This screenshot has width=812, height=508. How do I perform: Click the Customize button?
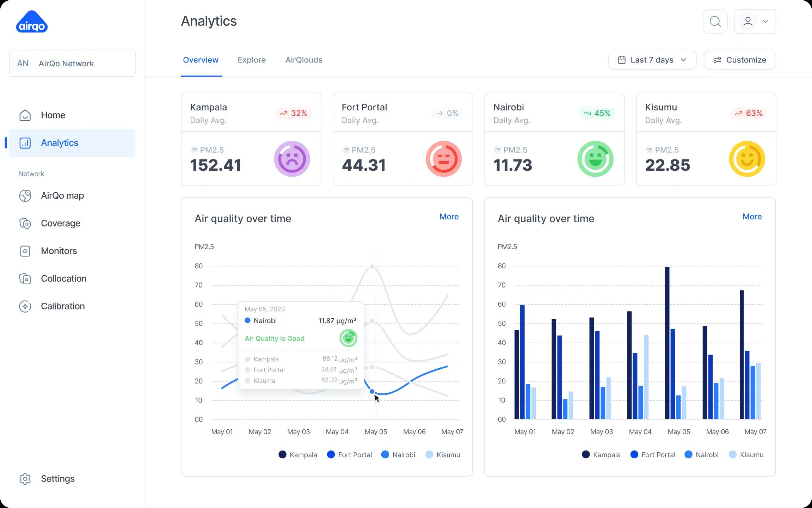pyautogui.click(x=739, y=60)
